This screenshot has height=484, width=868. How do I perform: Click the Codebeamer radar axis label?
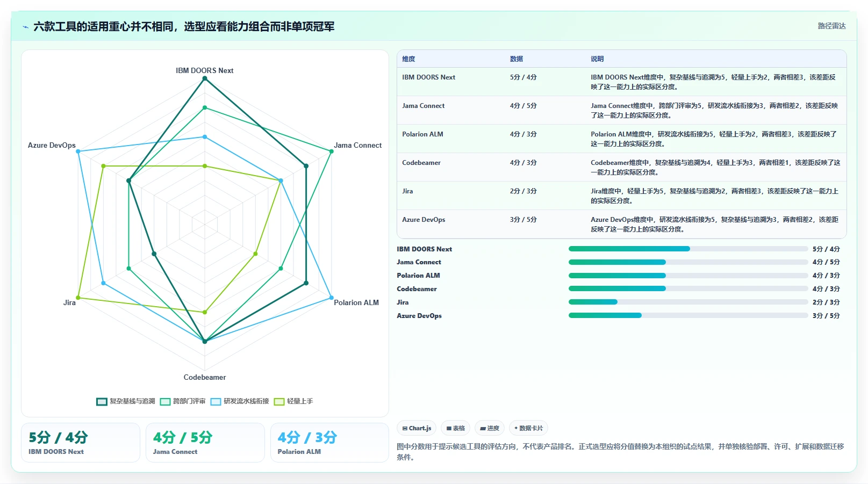click(x=205, y=377)
